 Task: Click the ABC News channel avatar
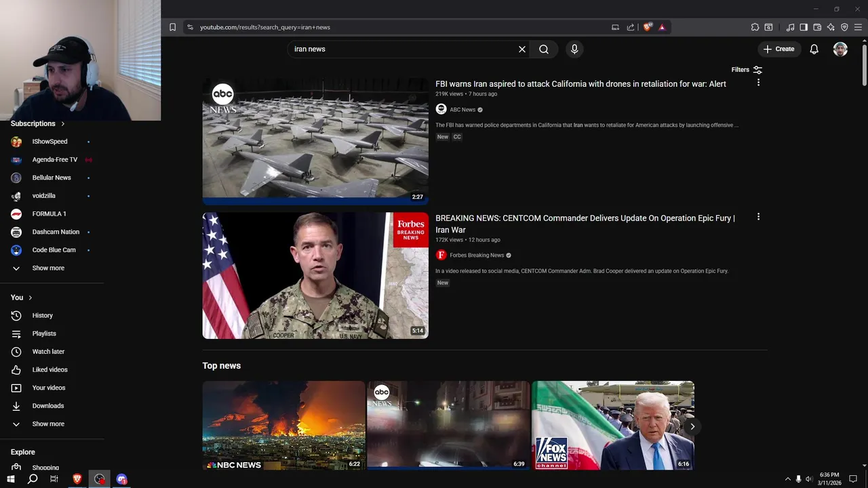click(x=441, y=109)
